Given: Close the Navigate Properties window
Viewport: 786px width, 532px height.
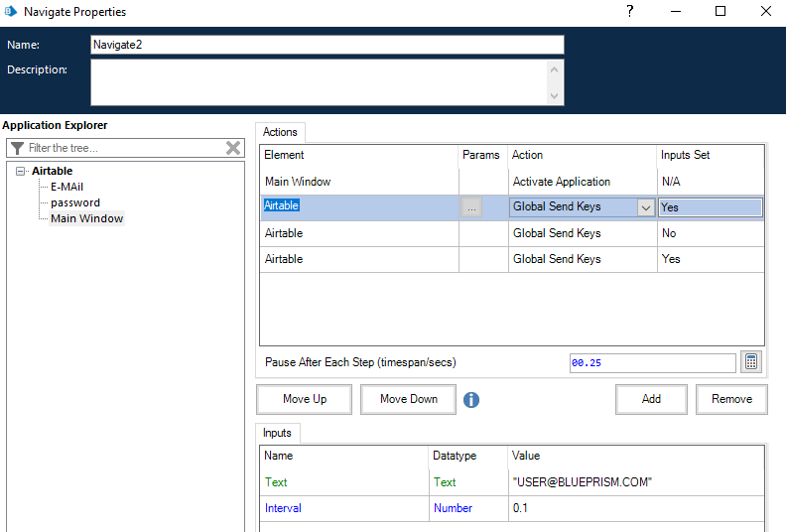Looking at the screenshot, I should click(765, 11).
